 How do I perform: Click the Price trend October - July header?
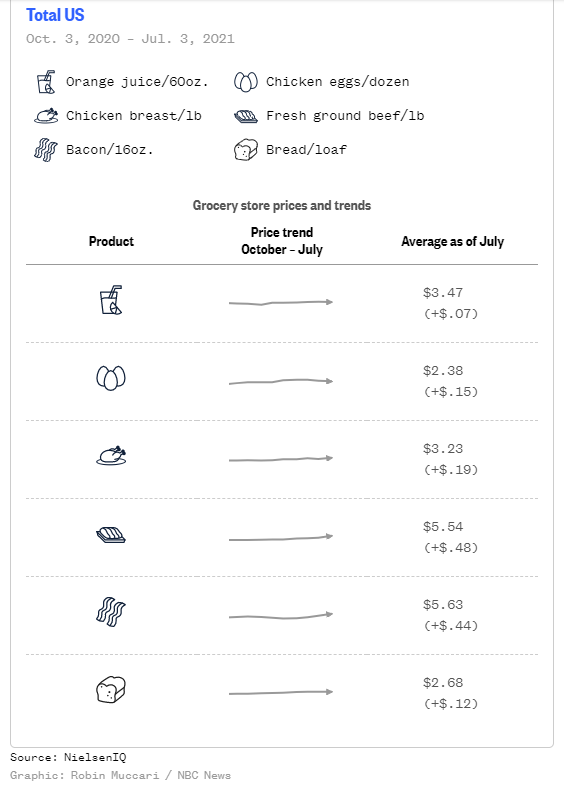[282, 241]
